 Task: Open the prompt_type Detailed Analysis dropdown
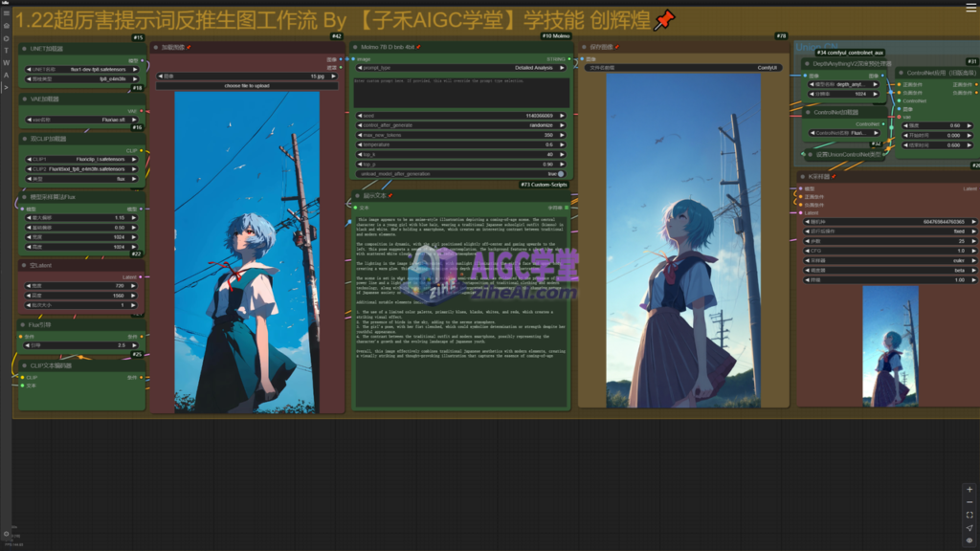coord(462,68)
